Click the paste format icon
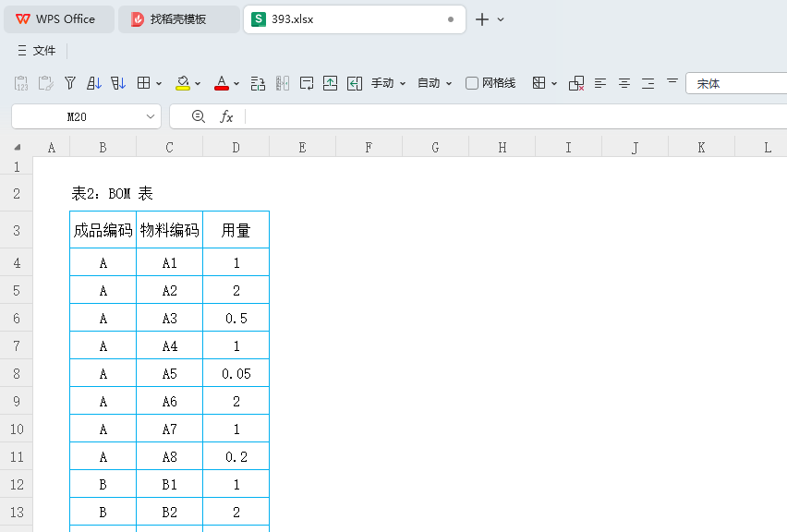 point(45,83)
